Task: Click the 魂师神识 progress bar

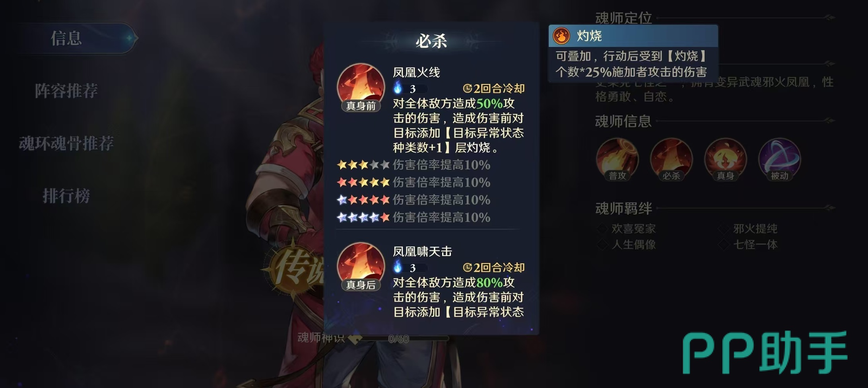Action: point(399,339)
